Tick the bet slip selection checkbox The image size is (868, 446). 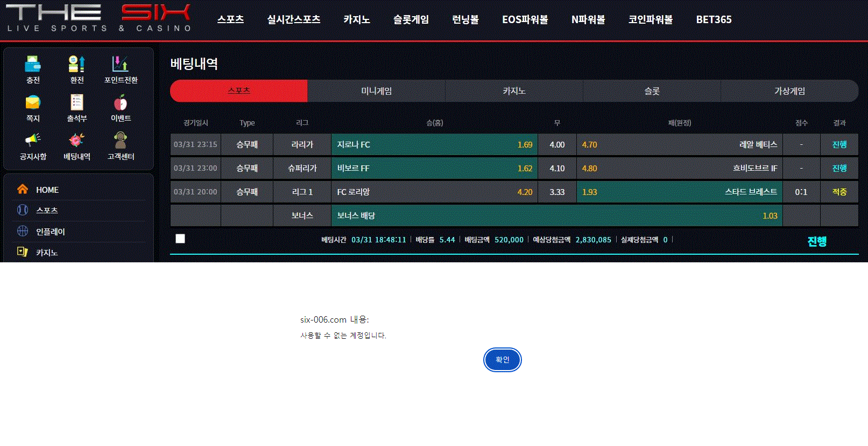coord(180,239)
